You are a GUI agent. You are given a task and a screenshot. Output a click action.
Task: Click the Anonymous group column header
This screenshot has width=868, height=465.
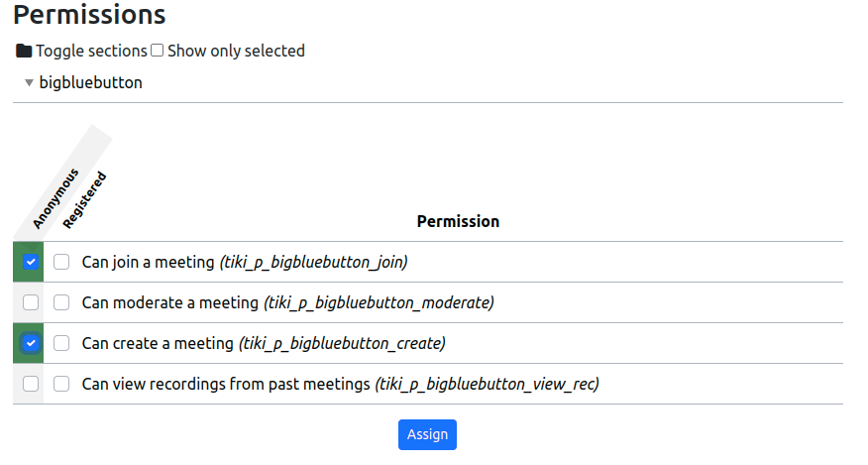click(55, 199)
